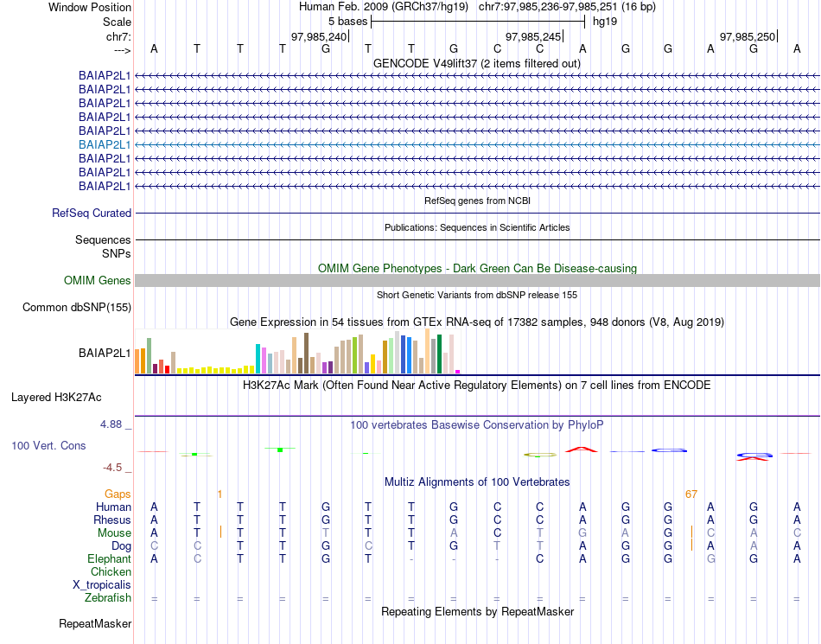Click the OMIM Genes track label
Image resolution: width=821 pixels, height=644 pixels.
(x=97, y=281)
